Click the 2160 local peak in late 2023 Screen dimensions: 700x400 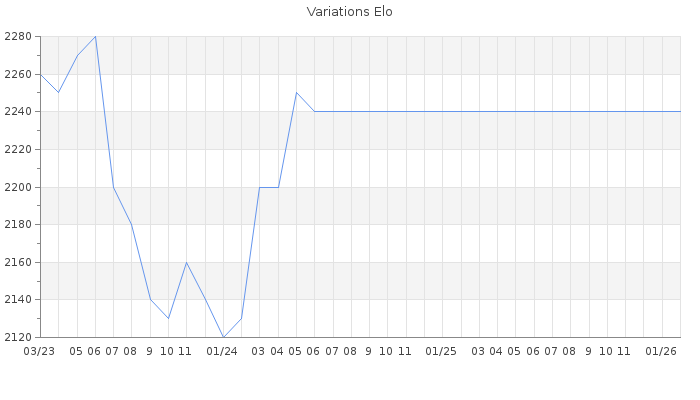point(186,262)
